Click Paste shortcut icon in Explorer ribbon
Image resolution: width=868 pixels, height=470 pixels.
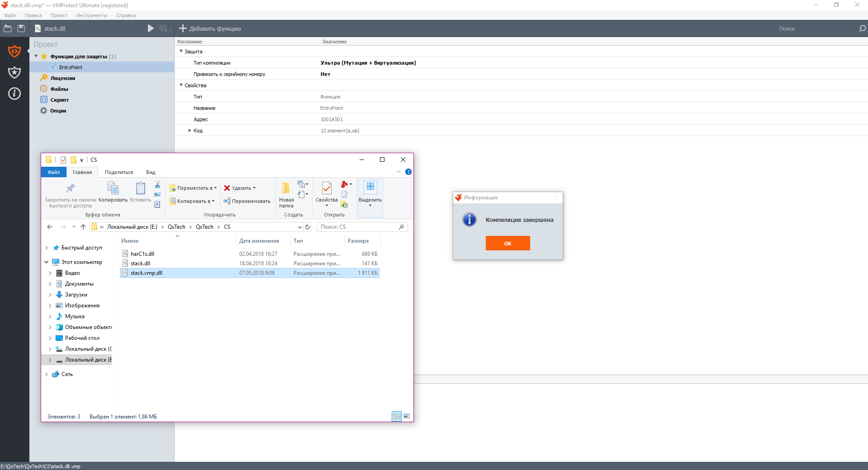click(x=157, y=204)
